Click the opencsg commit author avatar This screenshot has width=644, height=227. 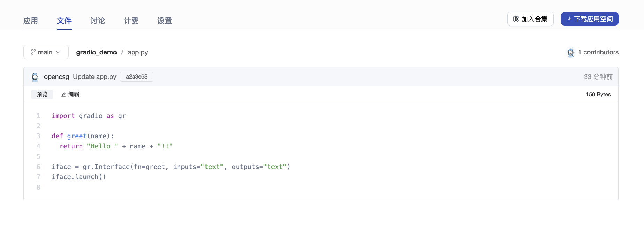35,77
